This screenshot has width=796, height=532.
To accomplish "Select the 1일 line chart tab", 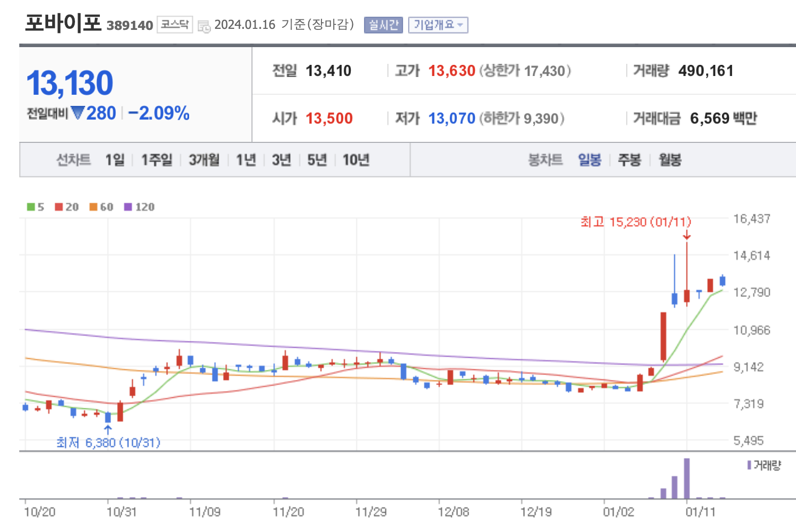I will point(115,160).
